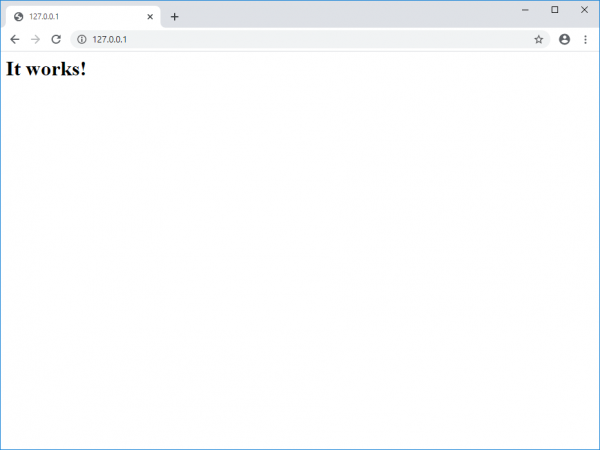600x450 pixels.
Task: Click the "It works!" heading
Action: coord(46,69)
